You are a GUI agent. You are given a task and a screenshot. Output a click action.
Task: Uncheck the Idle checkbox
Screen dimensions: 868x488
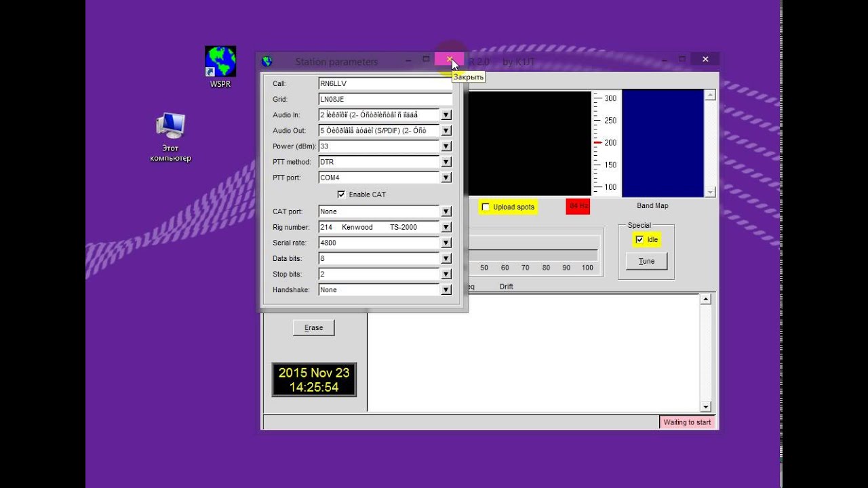pos(639,239)
